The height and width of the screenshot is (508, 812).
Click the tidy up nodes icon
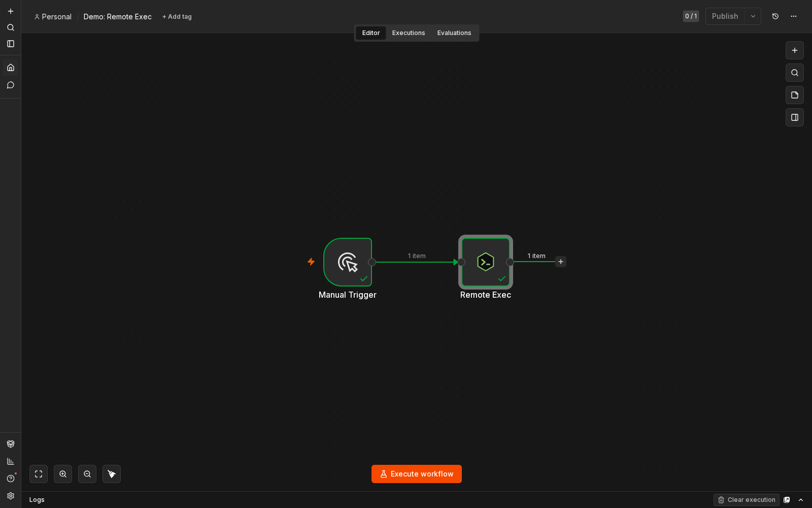[112, 474]
